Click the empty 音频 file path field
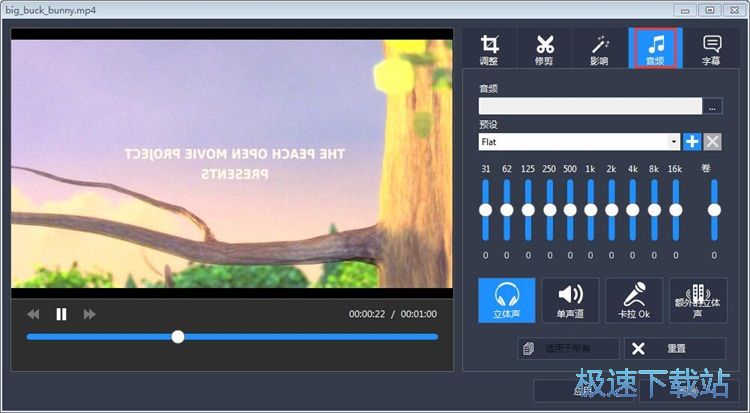The image size is (750, 413). 590,106
